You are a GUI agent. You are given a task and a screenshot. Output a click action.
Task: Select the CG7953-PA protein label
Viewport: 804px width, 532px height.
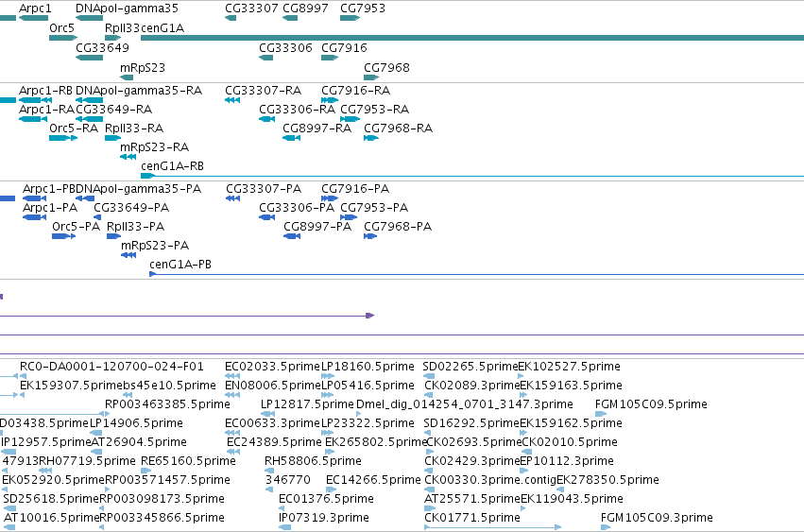tap(374, 208)
